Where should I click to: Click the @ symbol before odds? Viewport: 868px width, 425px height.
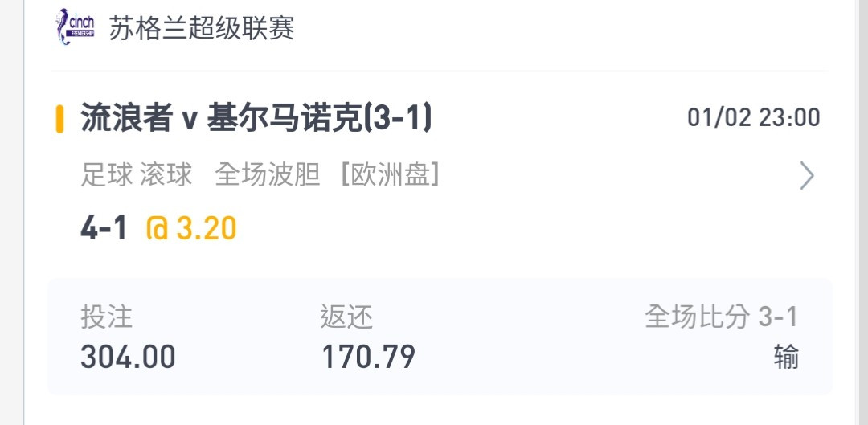click(157, 229)
